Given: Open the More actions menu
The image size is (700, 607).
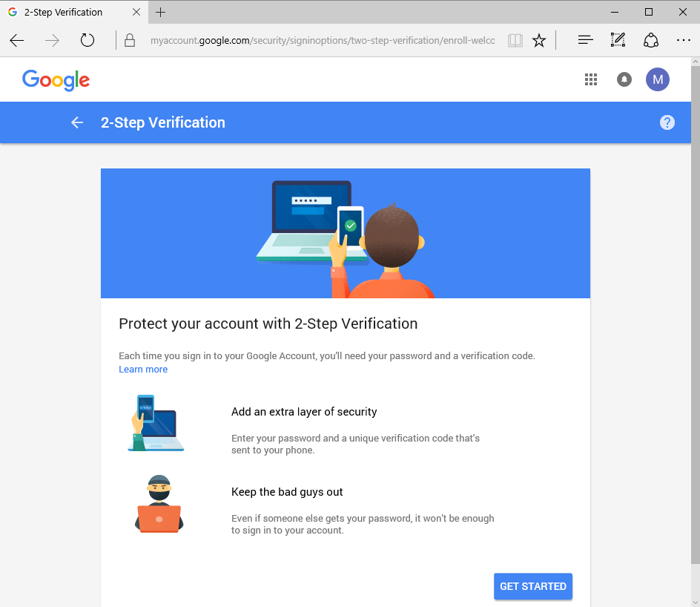Looking at the screenshot, I should (x=683, y=40).
